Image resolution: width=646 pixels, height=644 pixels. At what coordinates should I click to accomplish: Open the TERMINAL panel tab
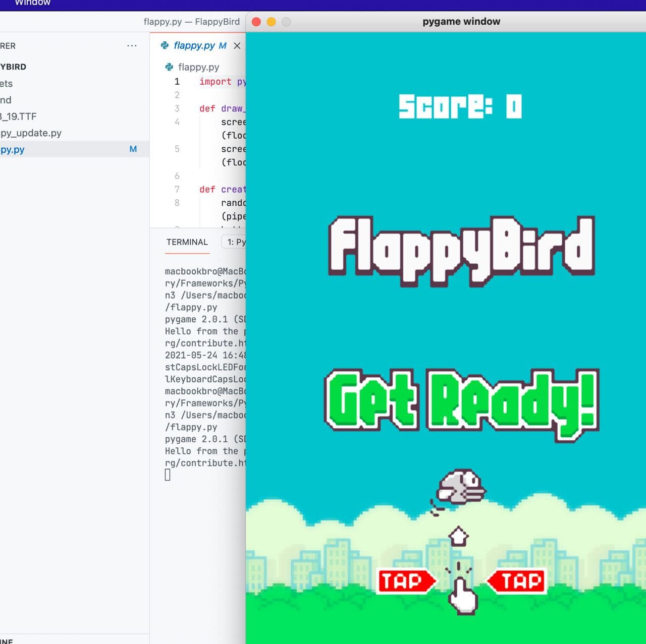[x=187, y=242]
